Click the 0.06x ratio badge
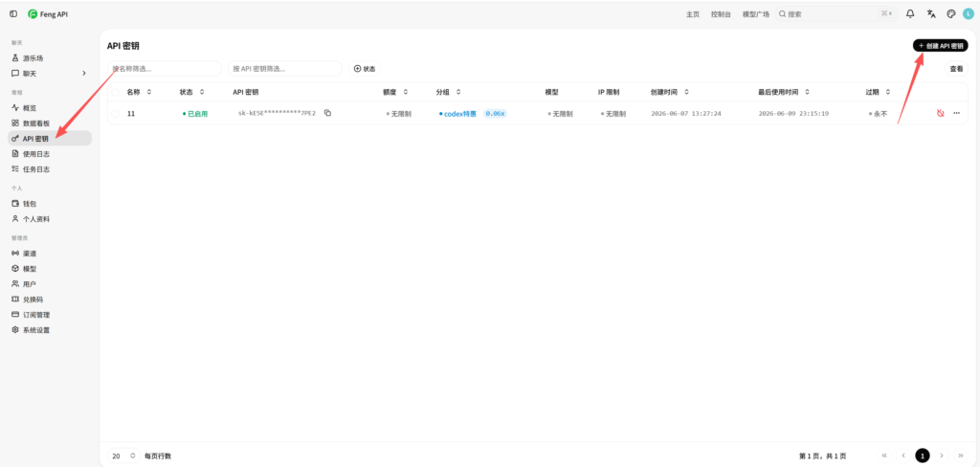980x467 pixels. (x=495, y=114)
